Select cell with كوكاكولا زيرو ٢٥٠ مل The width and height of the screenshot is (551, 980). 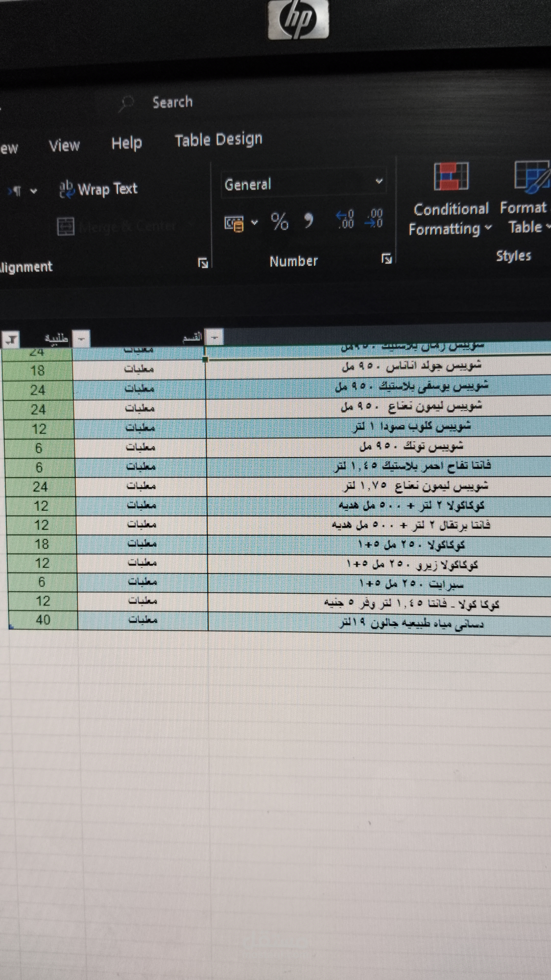point(380,565)
